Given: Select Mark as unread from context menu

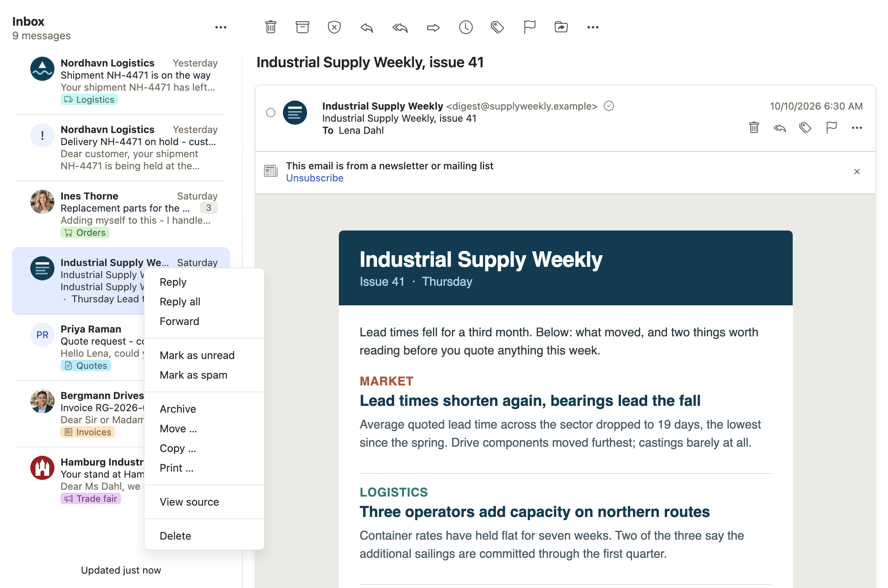Looking at the screenshot, I should (204, 355).
